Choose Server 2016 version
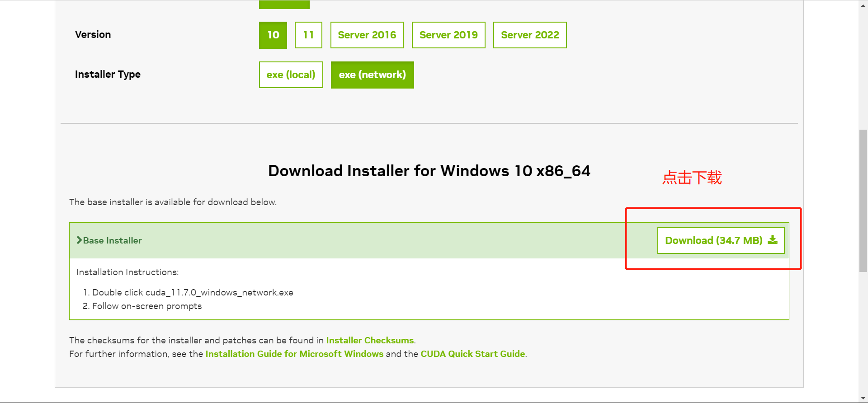This screenshot has width=868, height=403. click(367, 35)
